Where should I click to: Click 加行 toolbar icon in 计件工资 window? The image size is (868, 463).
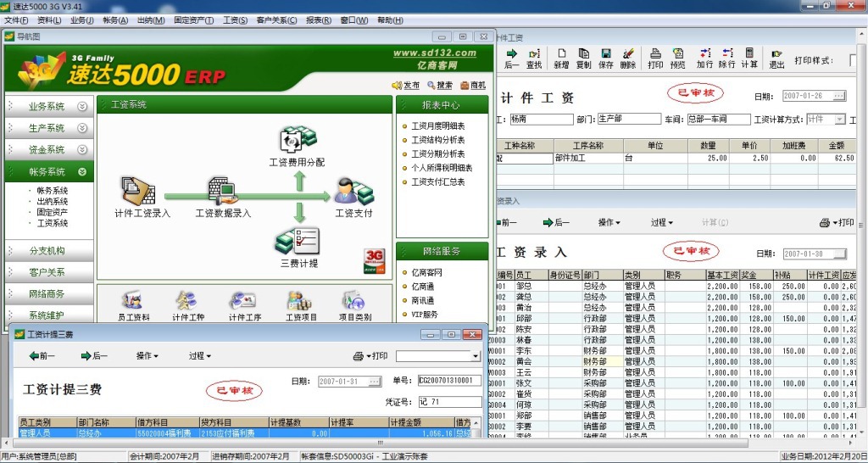point(704,59)
